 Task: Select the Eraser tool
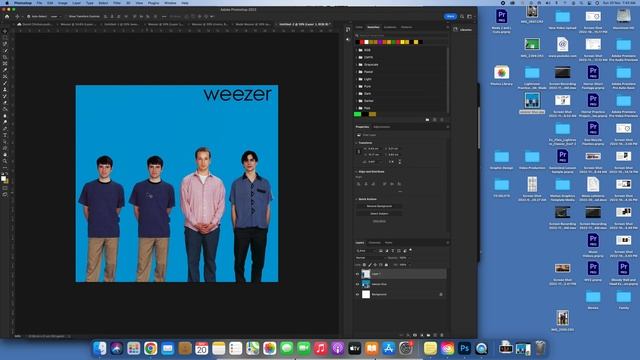coord(5,102)
